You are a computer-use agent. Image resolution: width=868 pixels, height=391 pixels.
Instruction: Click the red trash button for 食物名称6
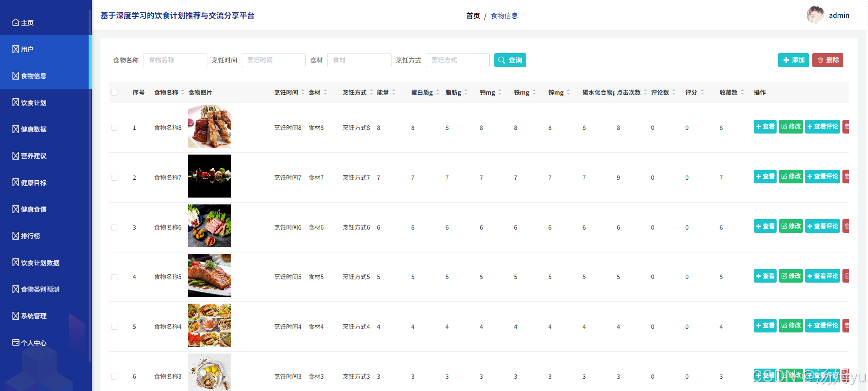846,226
